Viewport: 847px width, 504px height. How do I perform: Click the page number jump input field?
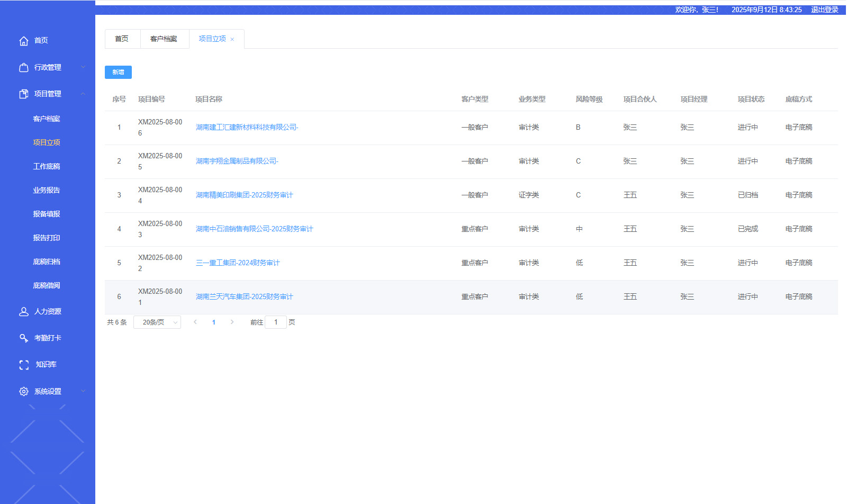click(275, 322)
